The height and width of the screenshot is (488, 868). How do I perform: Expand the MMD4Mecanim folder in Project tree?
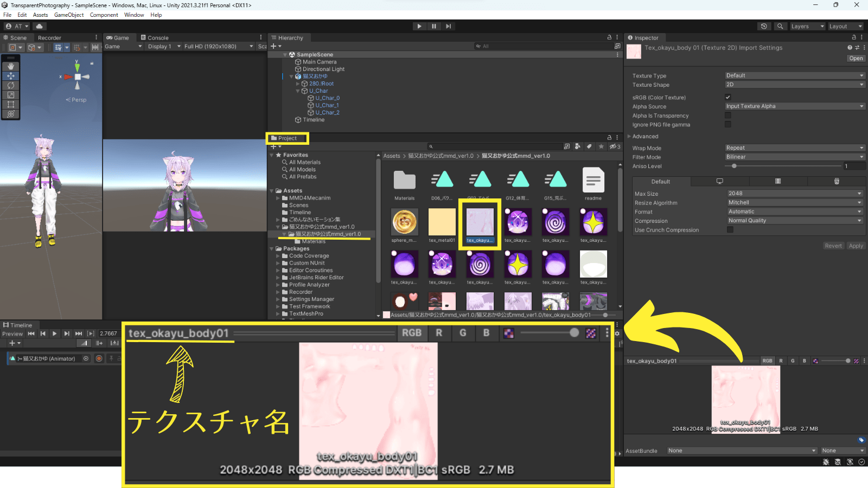[278, 198]
